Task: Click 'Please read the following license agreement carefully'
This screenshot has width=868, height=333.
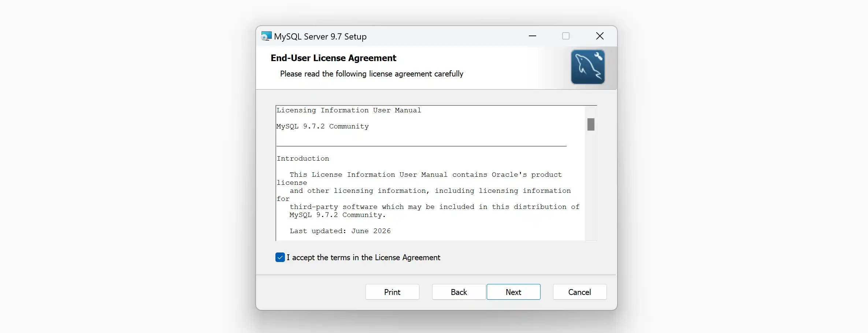Action: point(372,74)
